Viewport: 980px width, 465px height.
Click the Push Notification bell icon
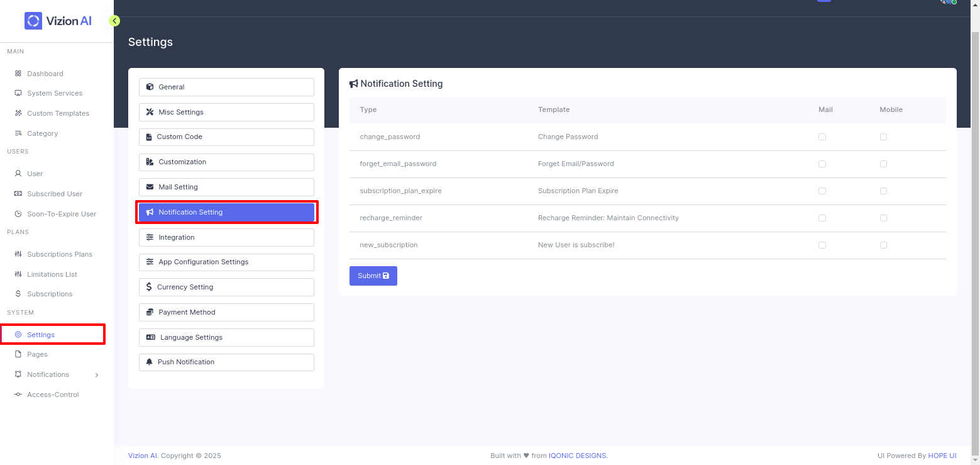click(x=150, y=362)
